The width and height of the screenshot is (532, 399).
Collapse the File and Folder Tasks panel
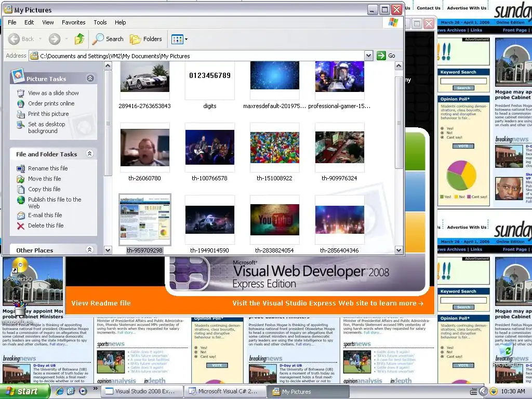[89, 154]
